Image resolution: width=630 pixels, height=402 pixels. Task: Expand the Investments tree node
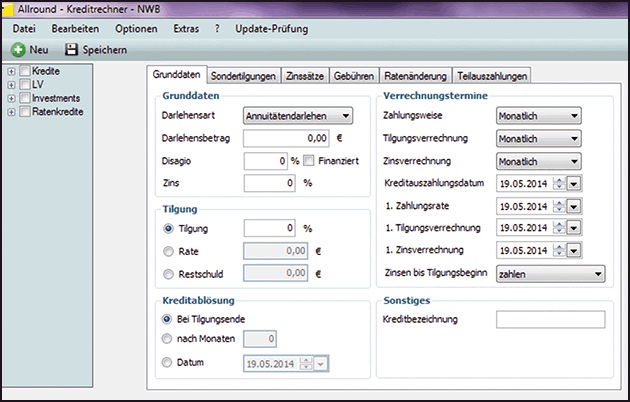[11, 98]
